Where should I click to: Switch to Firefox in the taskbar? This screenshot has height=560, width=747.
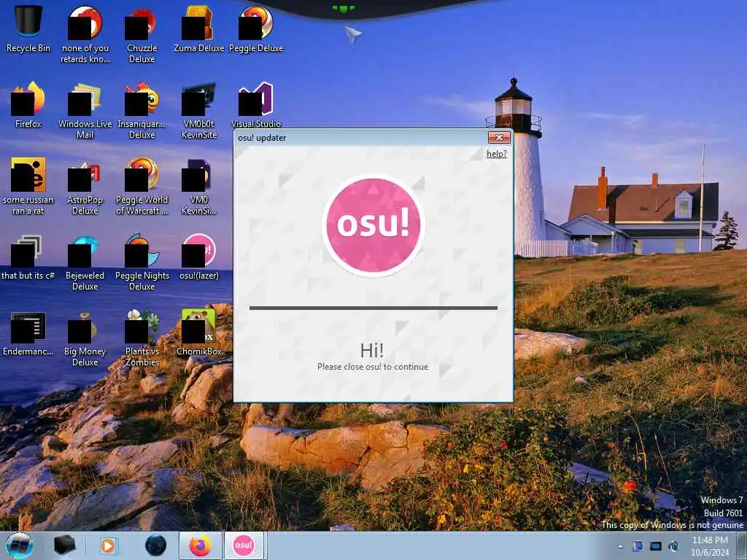pos(200,545)
